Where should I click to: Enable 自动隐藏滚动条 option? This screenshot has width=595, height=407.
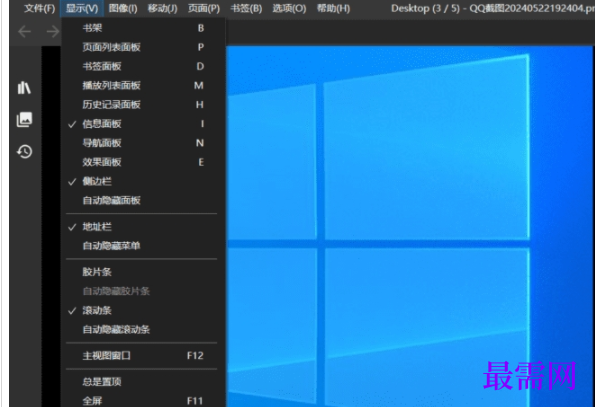coord(142,330)
